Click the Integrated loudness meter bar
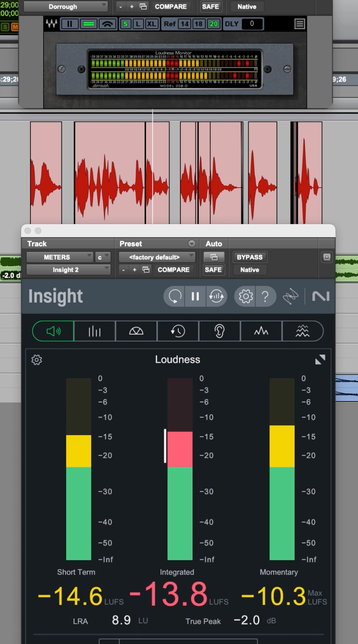The height and width of the screenshot is (644, 358). pyautogui.click(x=180, y=469)
